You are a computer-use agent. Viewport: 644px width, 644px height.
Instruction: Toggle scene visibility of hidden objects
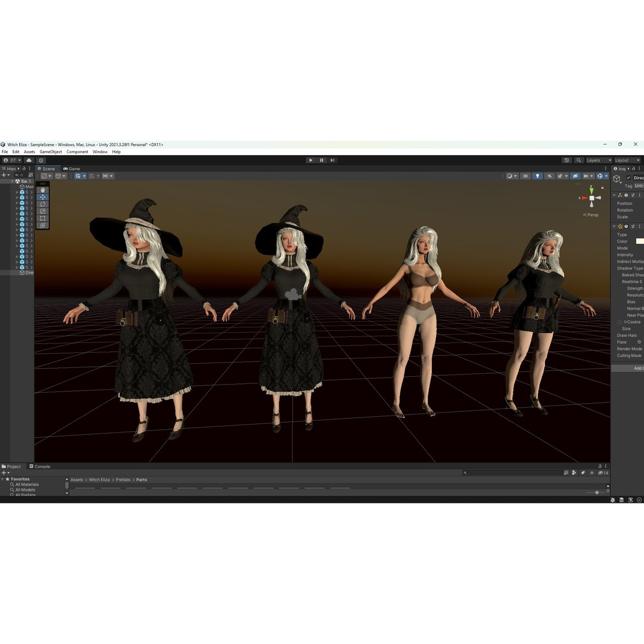575,176
